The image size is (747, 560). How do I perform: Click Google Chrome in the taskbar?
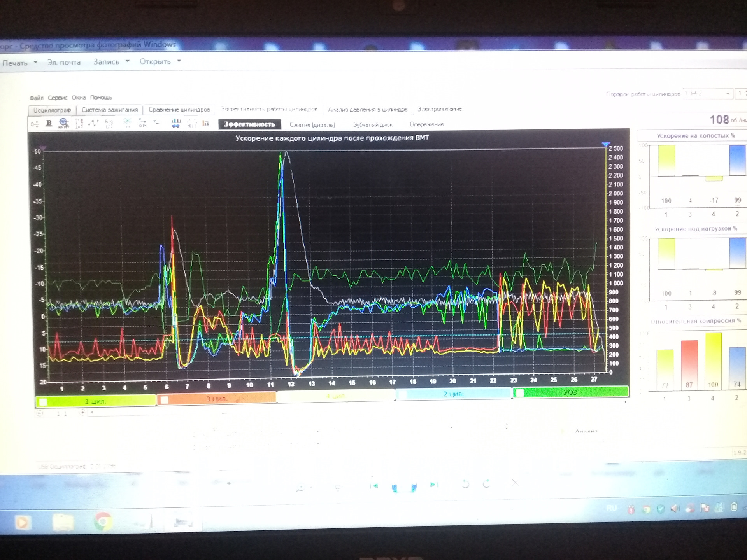[103, 521]
